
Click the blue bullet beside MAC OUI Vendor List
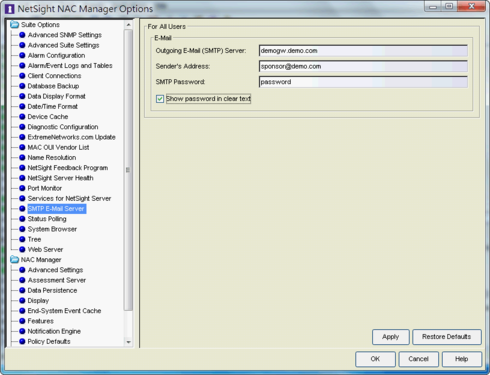22,147
